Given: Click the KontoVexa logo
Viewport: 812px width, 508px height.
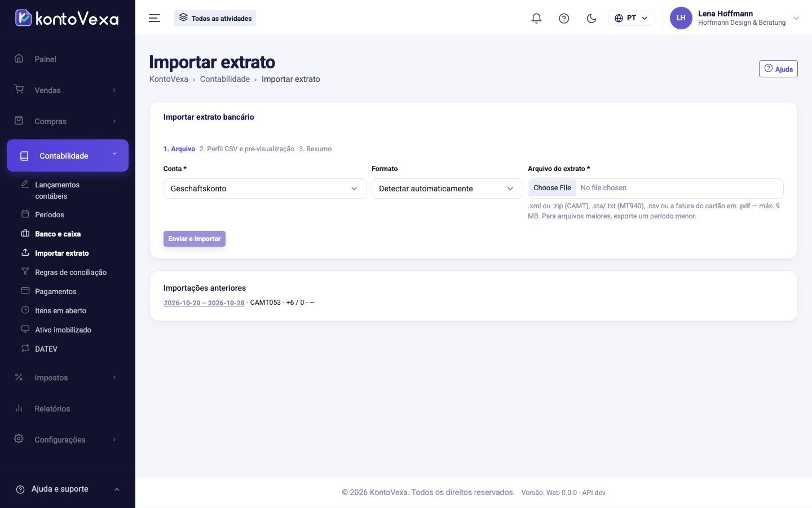Looking at the screenshot, I should tap(67, 18).
